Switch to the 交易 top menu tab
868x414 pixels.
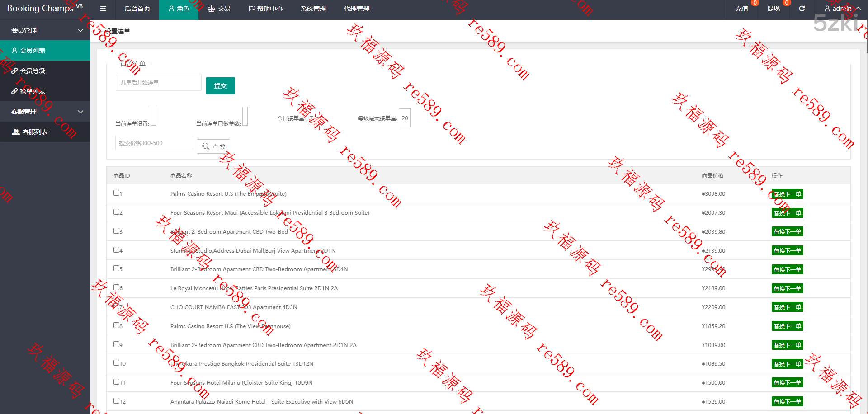pos(219,9)
